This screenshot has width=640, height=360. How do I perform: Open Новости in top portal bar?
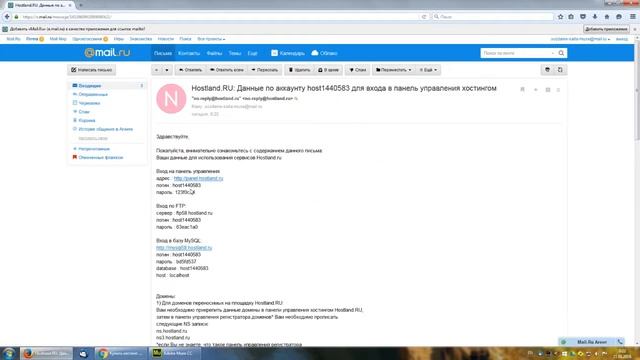click(166, 39)
